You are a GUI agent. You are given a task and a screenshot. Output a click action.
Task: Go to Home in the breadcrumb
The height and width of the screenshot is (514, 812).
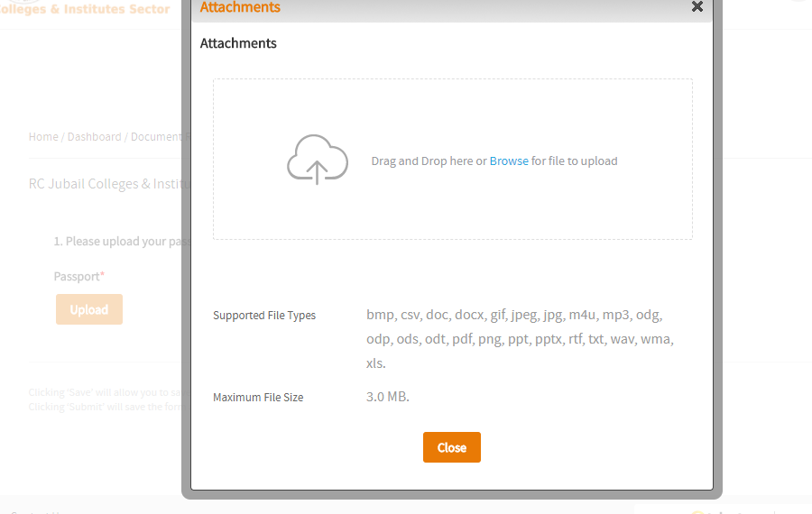pos(43,137)
